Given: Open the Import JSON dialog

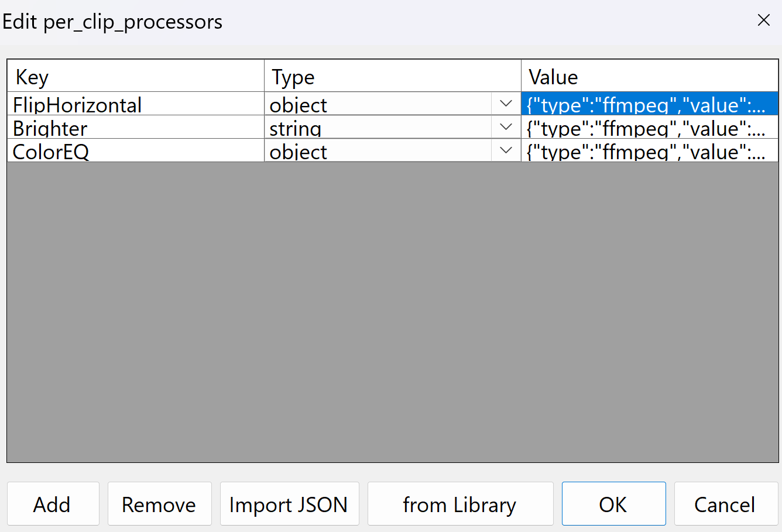Looking at the screenshot, I should [x=289, y=504].
